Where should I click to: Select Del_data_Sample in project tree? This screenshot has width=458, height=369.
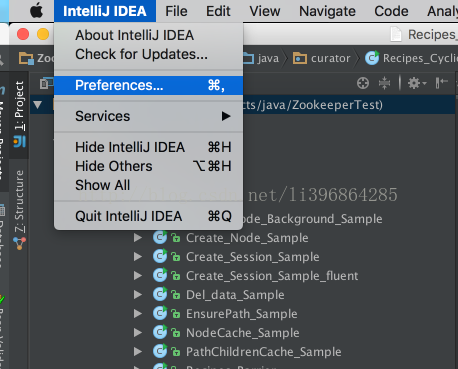235,295
